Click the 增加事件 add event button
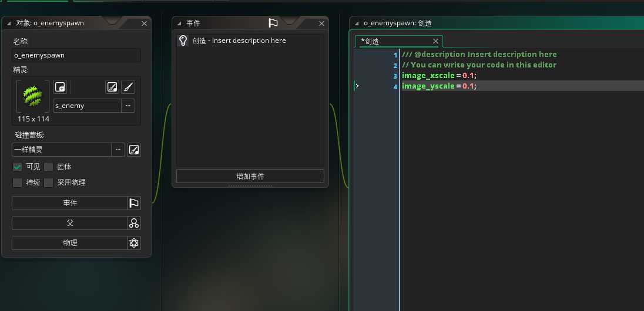The image size is (644, 311). tap(250, 176)
